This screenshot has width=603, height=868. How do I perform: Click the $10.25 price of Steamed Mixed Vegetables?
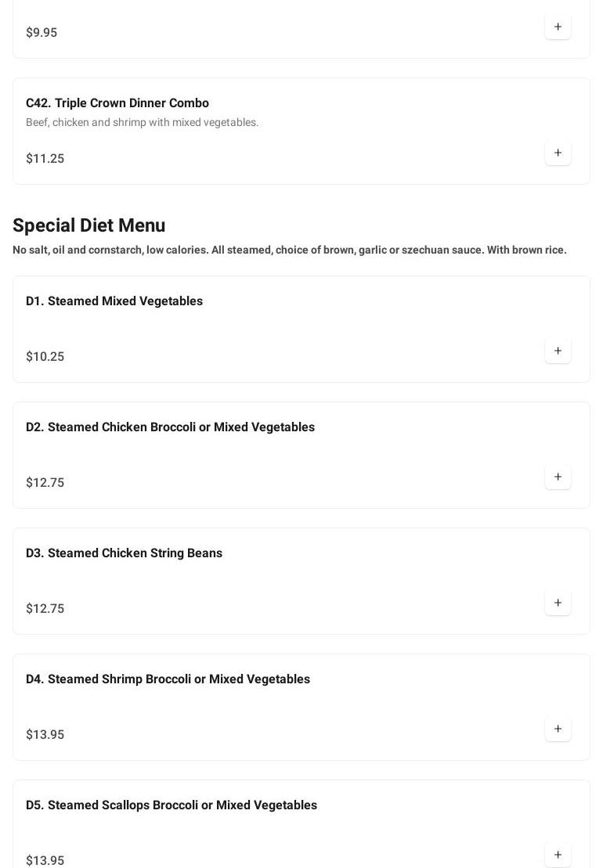point(45,357)
